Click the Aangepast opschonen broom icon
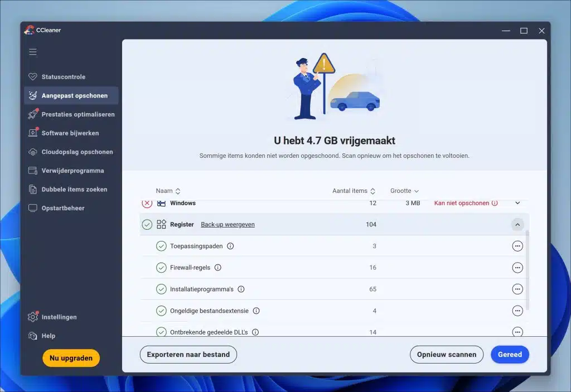This screenshot has height=392, width=571. click(x=33, y=95)
